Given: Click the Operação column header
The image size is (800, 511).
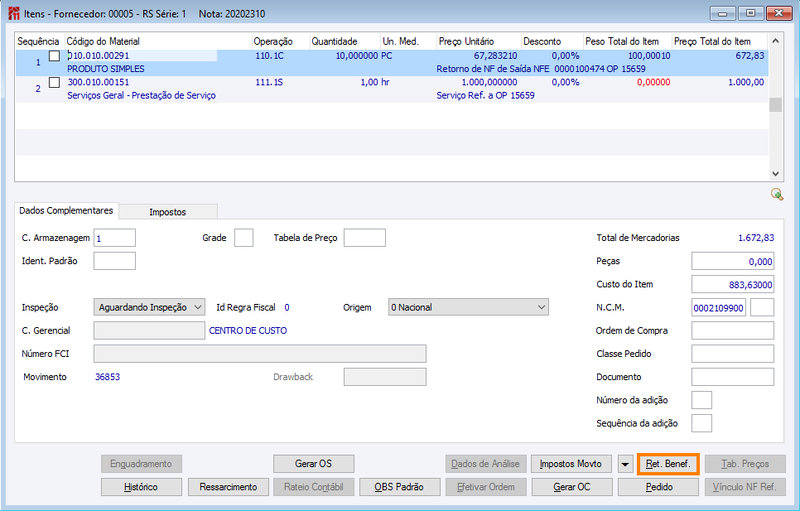Looking at the screenshot, I should [281, 41].
